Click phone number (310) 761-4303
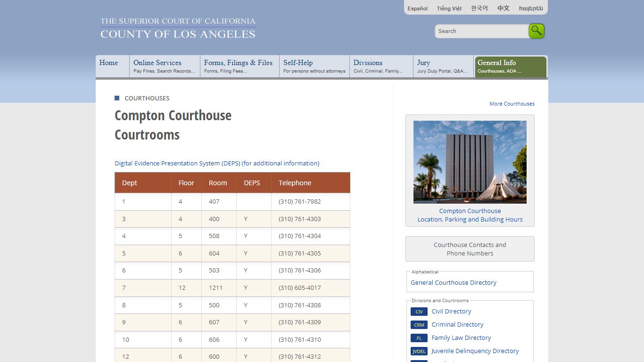This screenshot has height=362, width=644. click(300, 219)
